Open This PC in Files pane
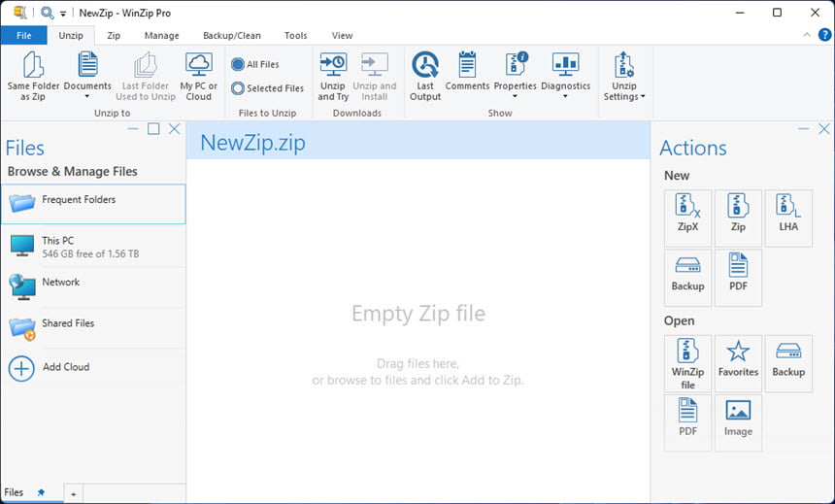The width and height of the screenshot is (835, 504). (x=93, y=246)
